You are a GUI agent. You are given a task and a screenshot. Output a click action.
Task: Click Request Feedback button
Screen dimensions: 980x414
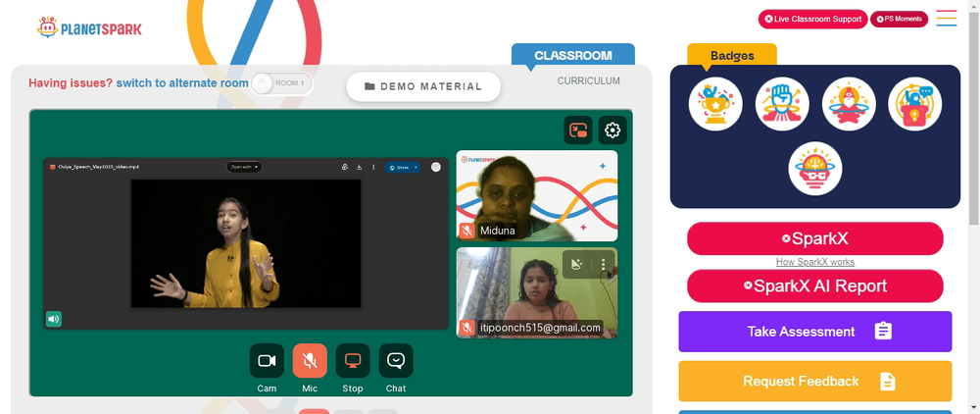click(815, 382)
